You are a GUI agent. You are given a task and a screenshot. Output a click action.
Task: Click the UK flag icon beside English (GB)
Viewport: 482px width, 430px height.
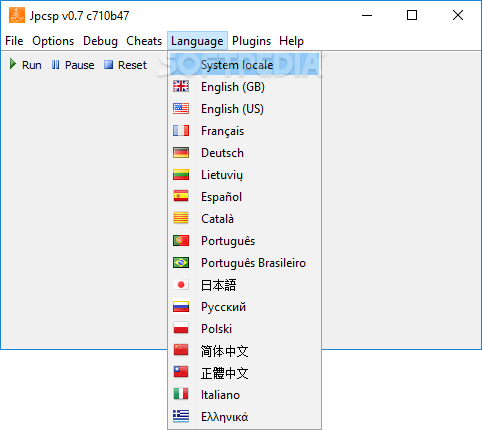click(181, 87)
